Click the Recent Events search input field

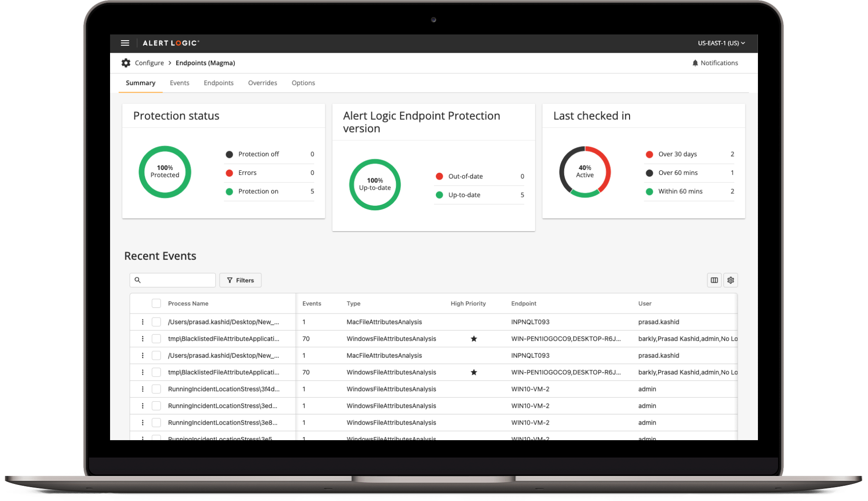click(178, 280)
